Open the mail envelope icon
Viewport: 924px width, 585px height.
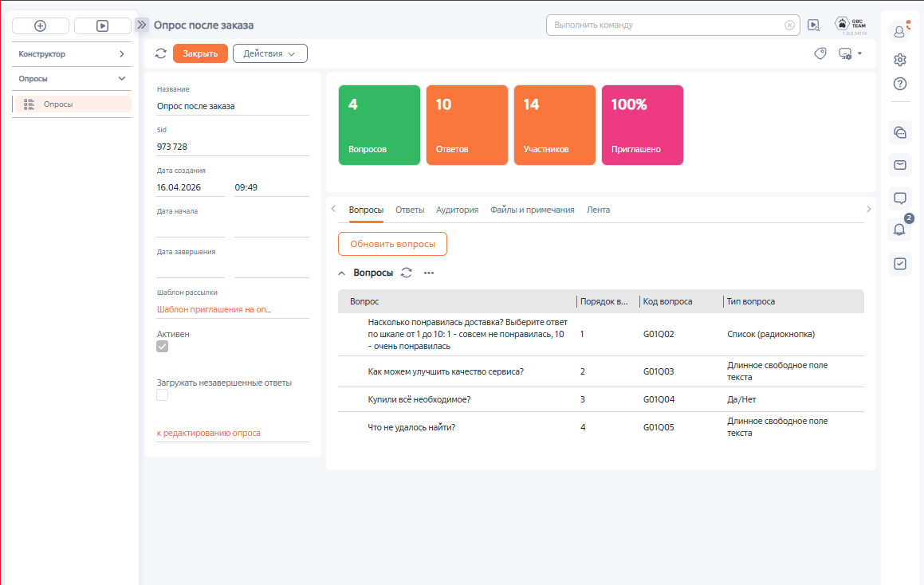(x=900, y=165)
